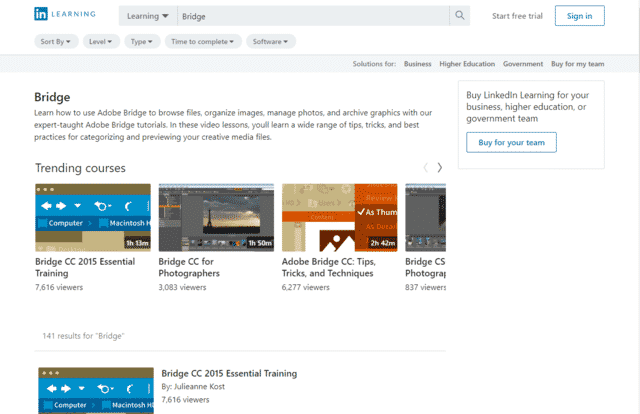Open Bridge CC 2015 Essential Training trending thumbnail
This screenshot has width=640, height=414.
pos(93,218)
